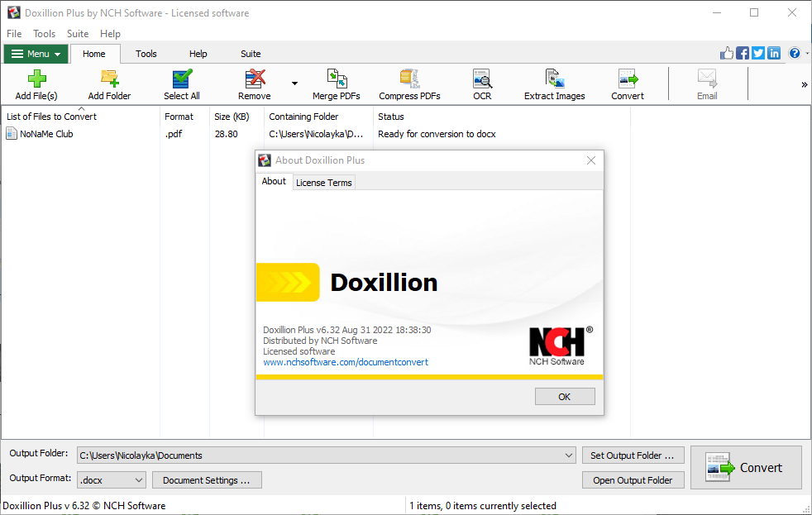Close the About Doxillion Plus dialog
The height and width of the screenshot is (515, 812).
(x=591, y=160)
